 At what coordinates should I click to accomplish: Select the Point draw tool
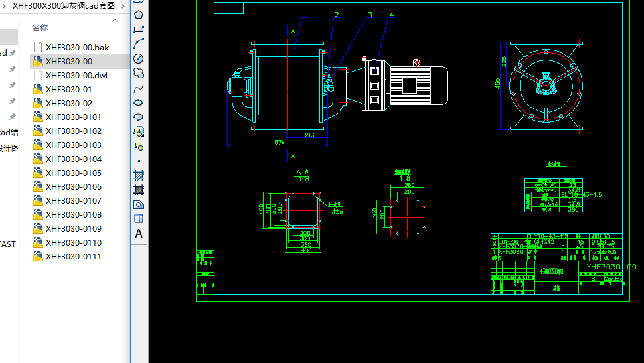[x=139, y=161]
